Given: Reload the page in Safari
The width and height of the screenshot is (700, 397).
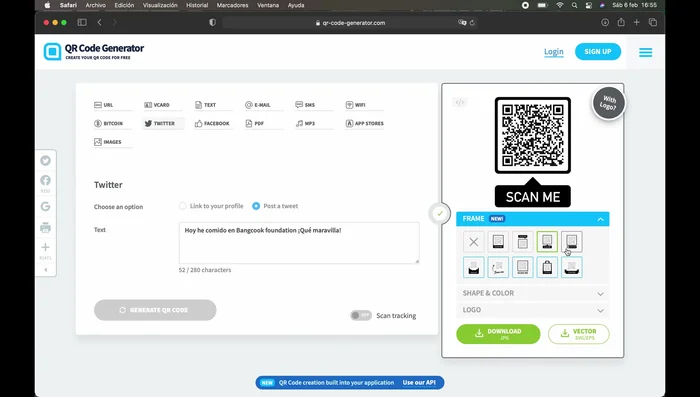Looking at the screenshot, I should point(472,23).
